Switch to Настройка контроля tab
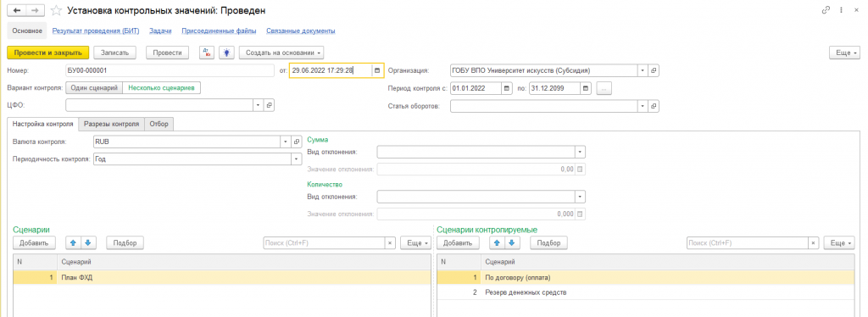 (x=42, y=124)
